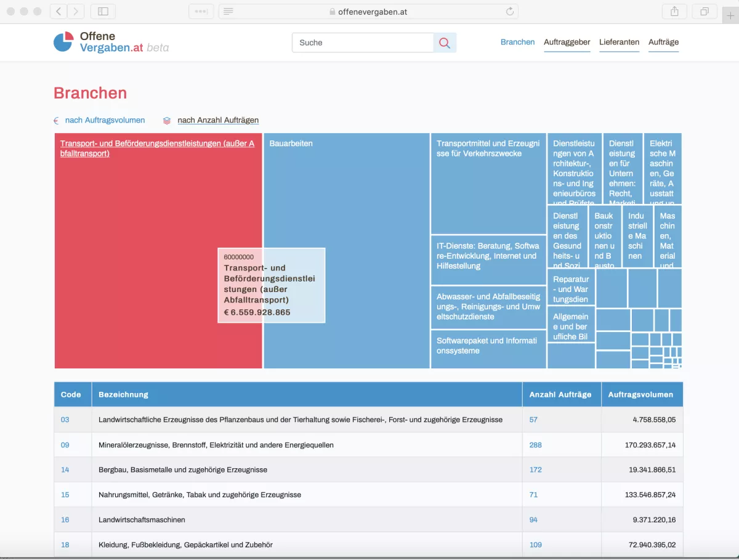739x560 pixels.
Task: Click the search magnifier icon
Action: click(445, 43)
